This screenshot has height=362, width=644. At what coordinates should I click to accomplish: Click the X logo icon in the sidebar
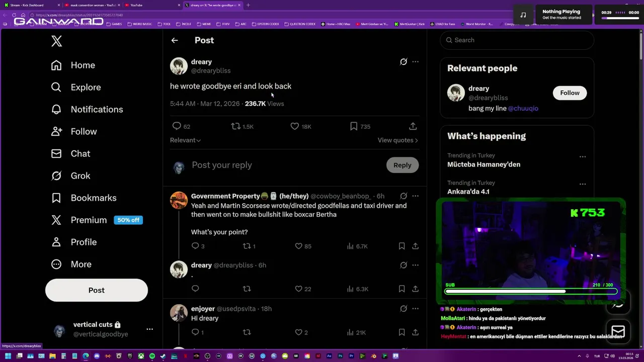pos(57,41)
